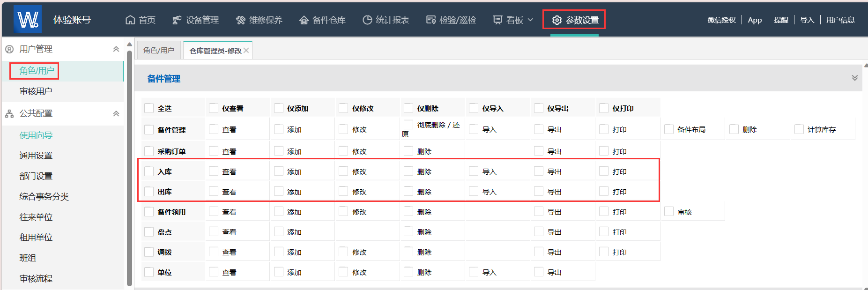
Task: Enable 导入 in the 单位 row
Action: tap(474, 272)
